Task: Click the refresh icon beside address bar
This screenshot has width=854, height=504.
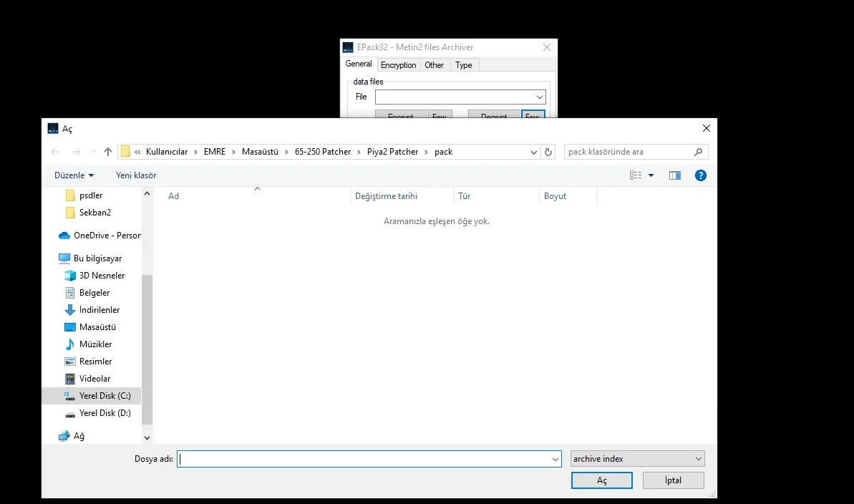Action: (x=548, y=152)
